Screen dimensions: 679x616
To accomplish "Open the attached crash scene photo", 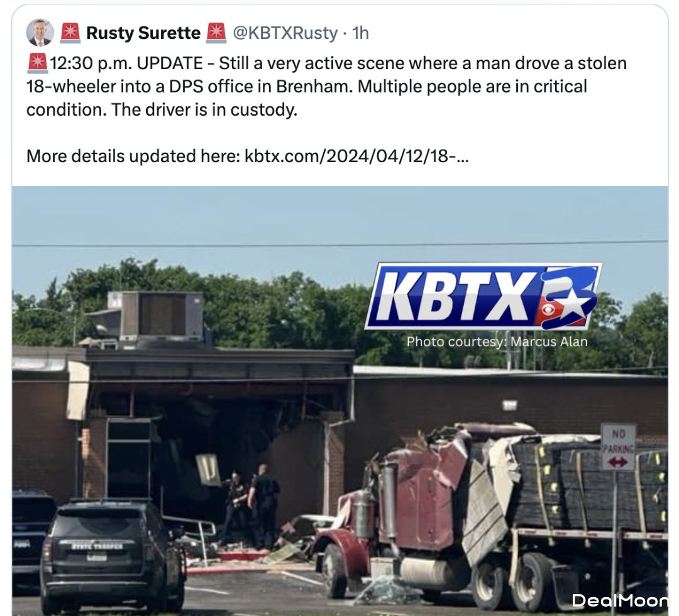I will point(340,401).
